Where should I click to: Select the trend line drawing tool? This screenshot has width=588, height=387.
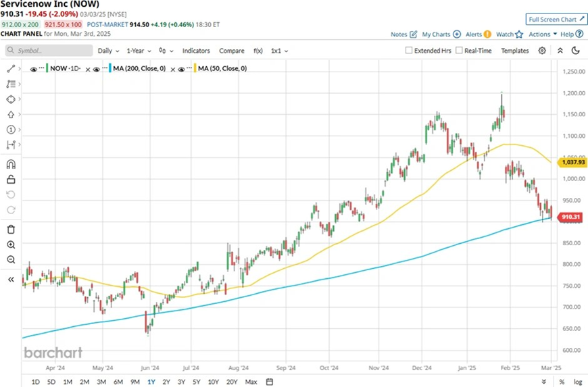click(11, 69)
